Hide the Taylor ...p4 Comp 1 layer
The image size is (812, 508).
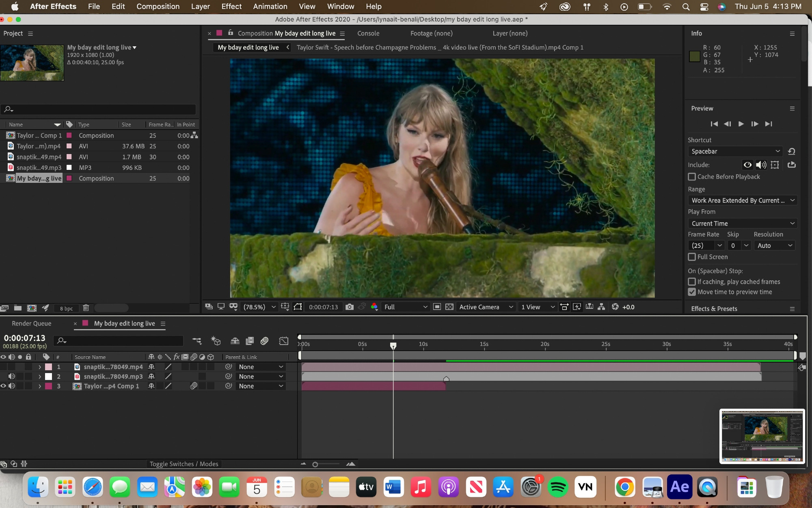[3, 386]
